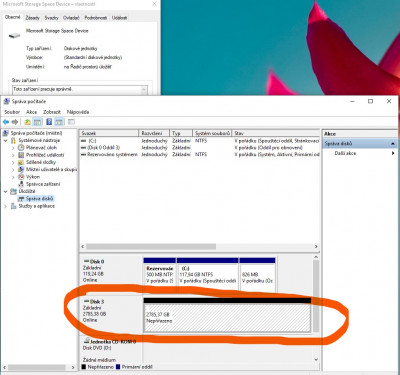This screenshot has width=400, height=375.
Task: Select Správa disků tree item
Action: click(x=39, y=199)
